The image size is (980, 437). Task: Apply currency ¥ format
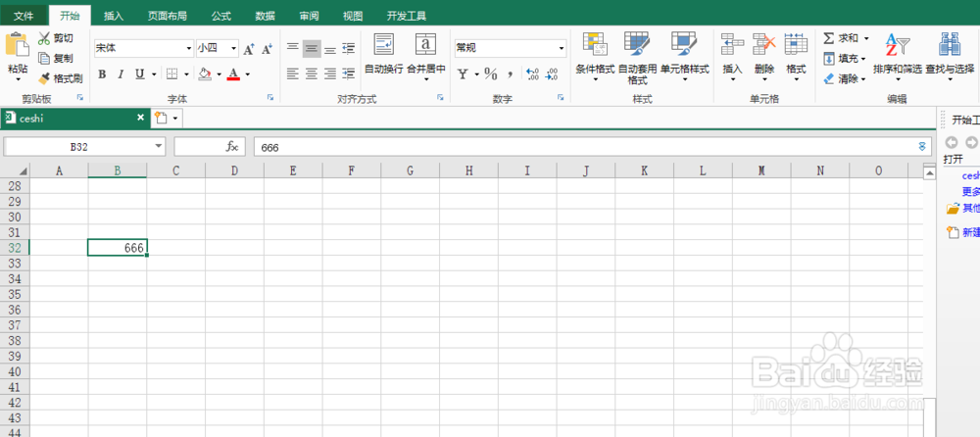(x=464, y=74)
